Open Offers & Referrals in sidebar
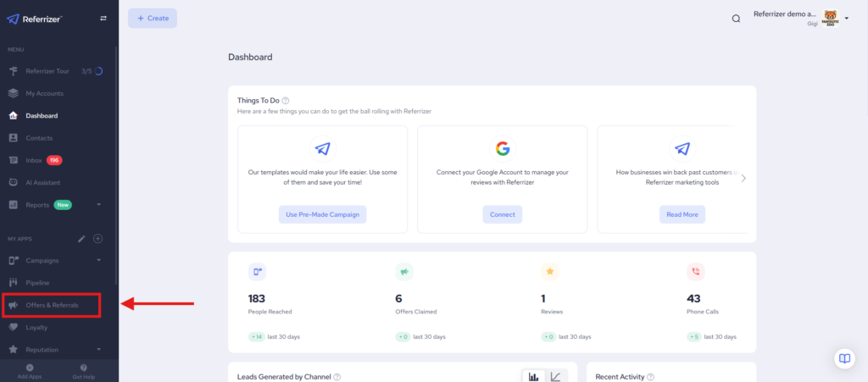The height and width of the screenshot is (382, 868). pyautogui.click(x=52, y=304)
